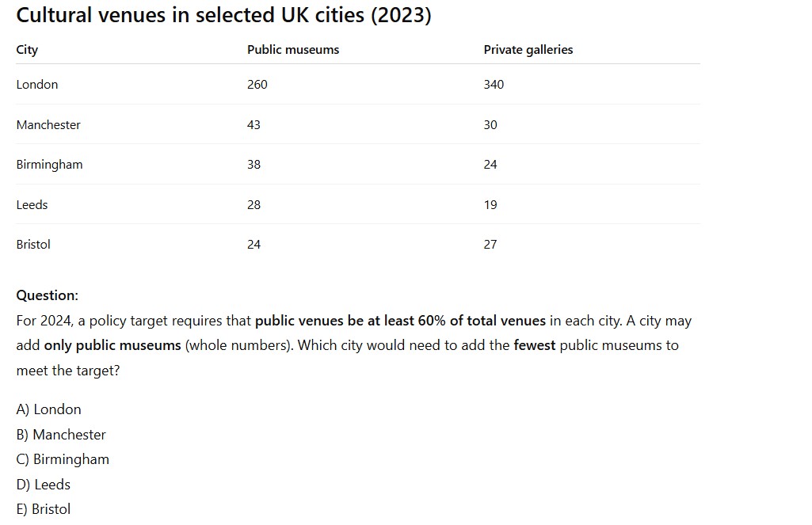Choose answer option E) Bristol

click(44, 509)
